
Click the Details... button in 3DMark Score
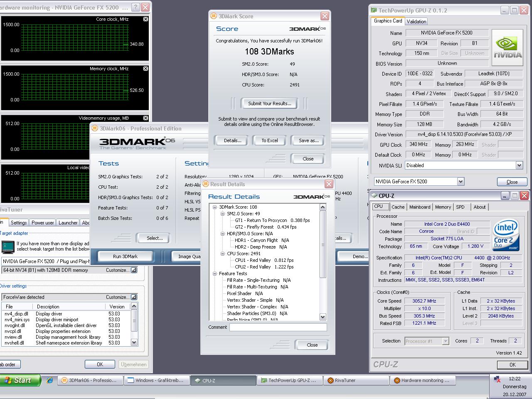tap(232, 140)
